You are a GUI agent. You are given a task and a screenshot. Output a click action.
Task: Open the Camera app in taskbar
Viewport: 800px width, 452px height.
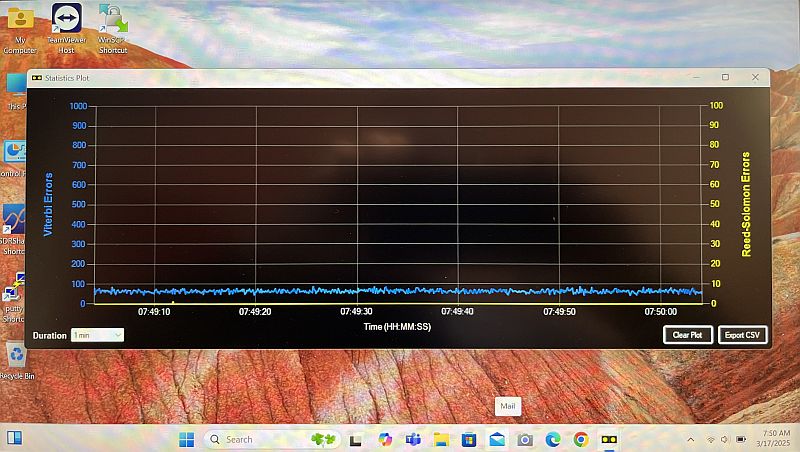coord(525,439)
